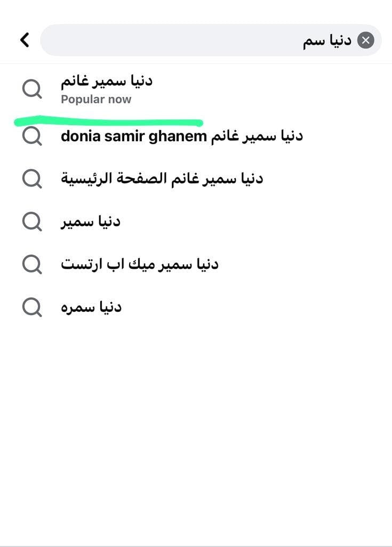Click the Popular now label
This screenshot has width=392, height=547.
pyautogui.click(x=97, y=99)
